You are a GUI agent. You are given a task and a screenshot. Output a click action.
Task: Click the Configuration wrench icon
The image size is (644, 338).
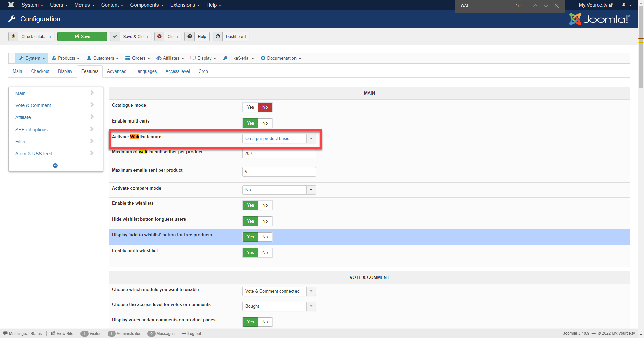click(x=12, y=19)
